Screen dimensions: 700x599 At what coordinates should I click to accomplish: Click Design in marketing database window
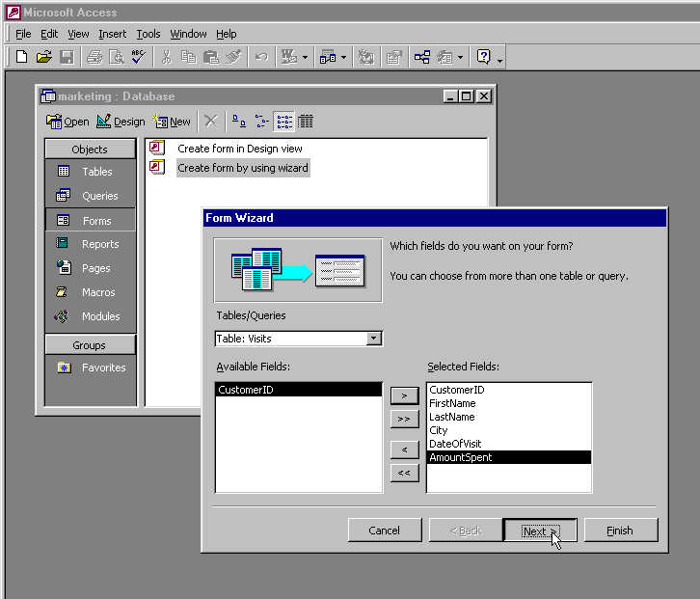121,122
